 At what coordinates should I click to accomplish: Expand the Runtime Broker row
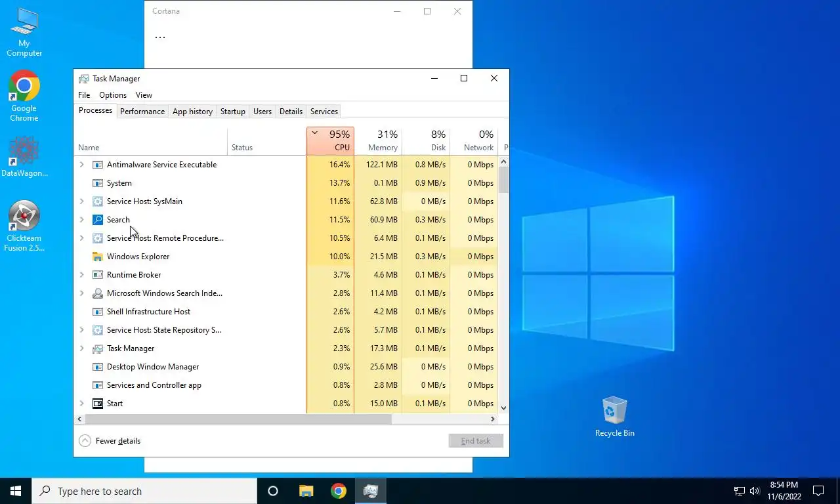pyautogui.click(x=81, y=275)
